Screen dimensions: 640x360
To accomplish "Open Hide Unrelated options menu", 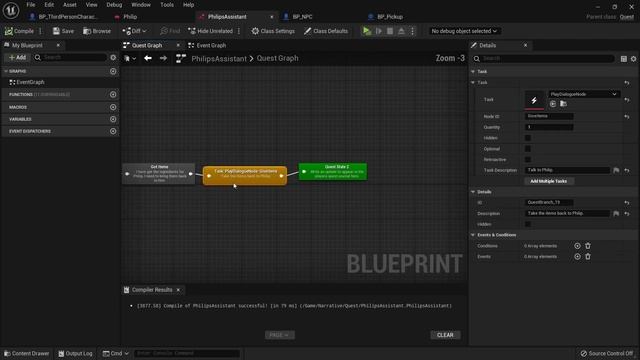I will (239, 31).
